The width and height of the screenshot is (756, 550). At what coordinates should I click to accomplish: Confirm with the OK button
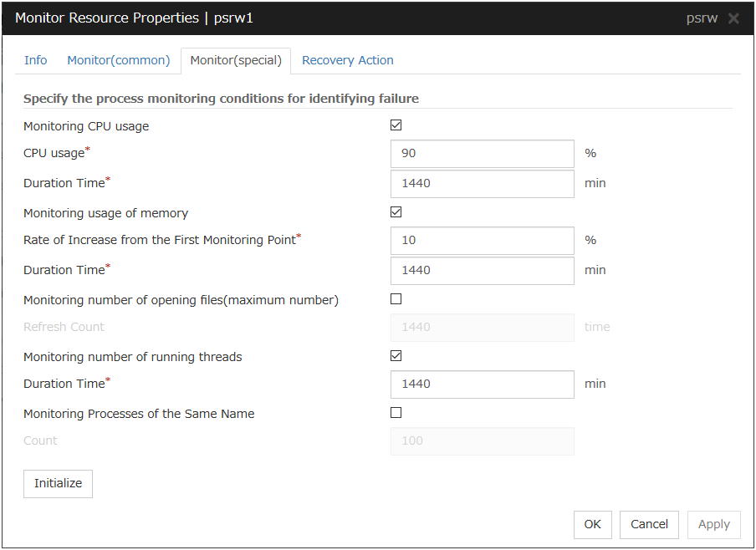(593, 525)
